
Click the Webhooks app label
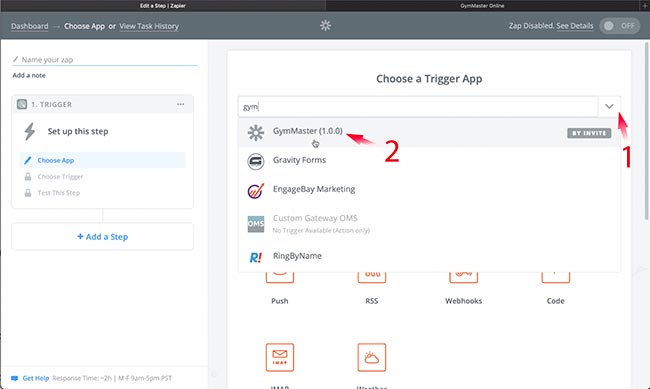[x=463, y=301]
